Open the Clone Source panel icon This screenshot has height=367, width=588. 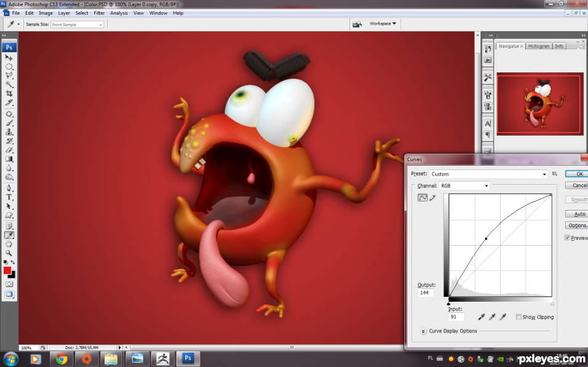click(x=488, y=107)
